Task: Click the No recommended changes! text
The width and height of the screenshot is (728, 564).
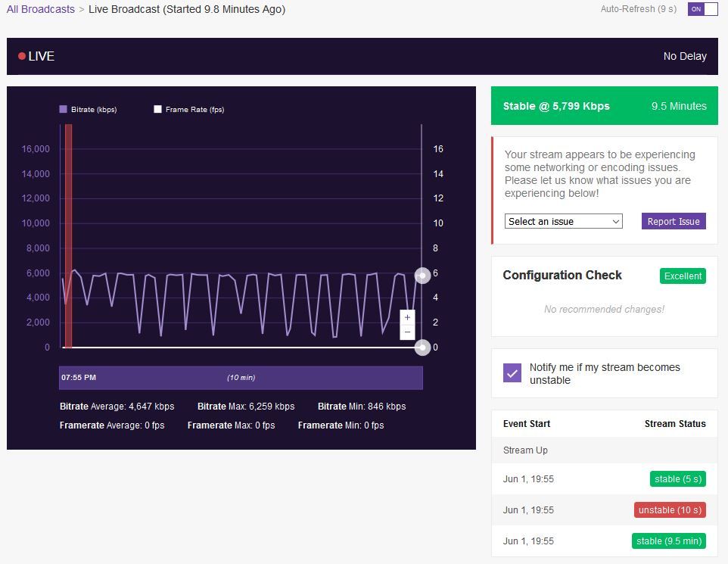Action: [604, 310]
